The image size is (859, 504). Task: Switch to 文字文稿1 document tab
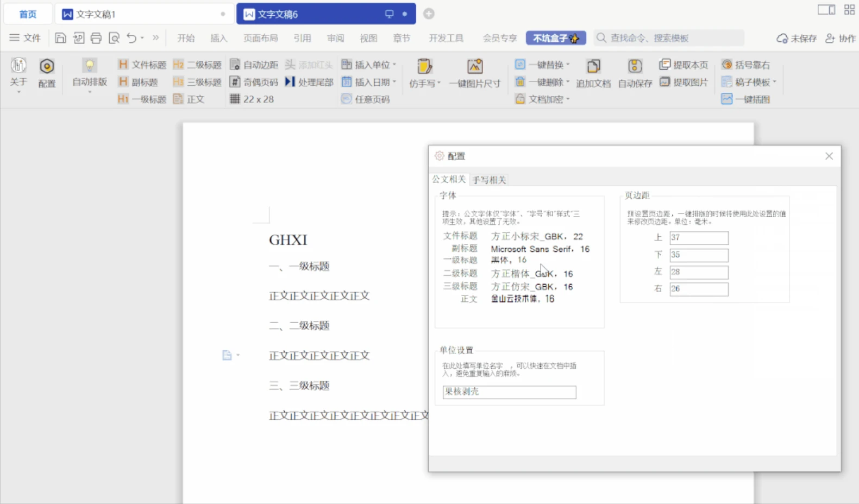point(143,14)
